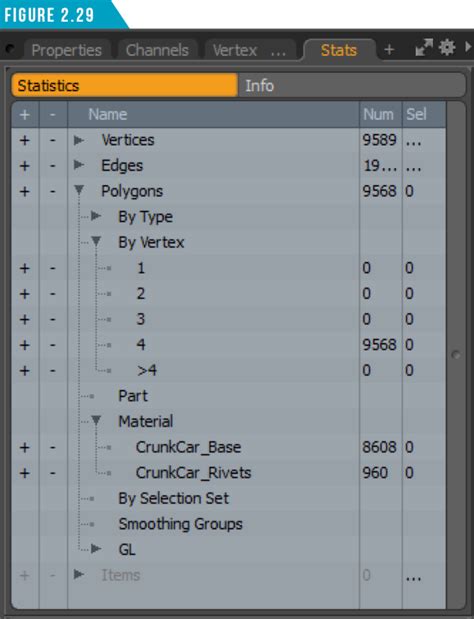Click minus icon for >4 vertex row

click(x=52, y=371)
